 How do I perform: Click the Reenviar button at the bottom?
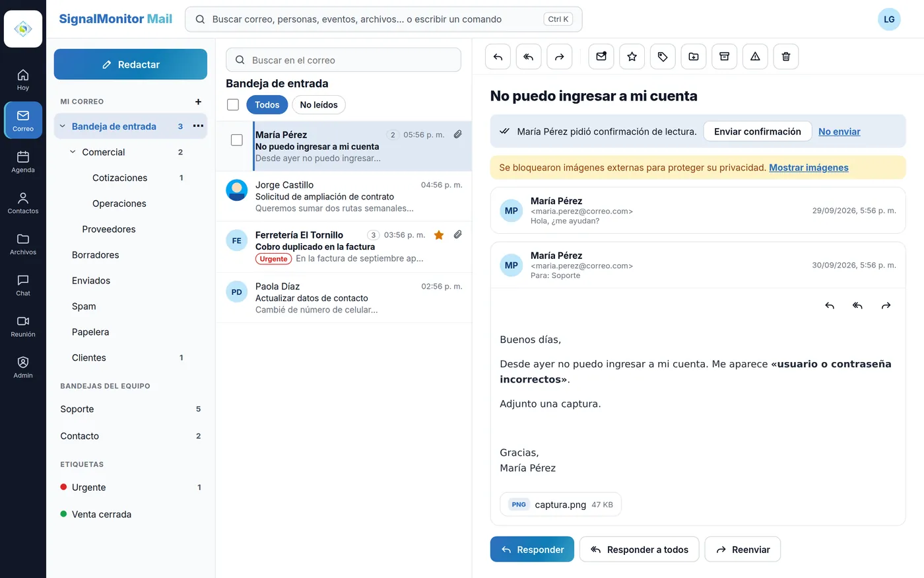click(x=742, y=550)
